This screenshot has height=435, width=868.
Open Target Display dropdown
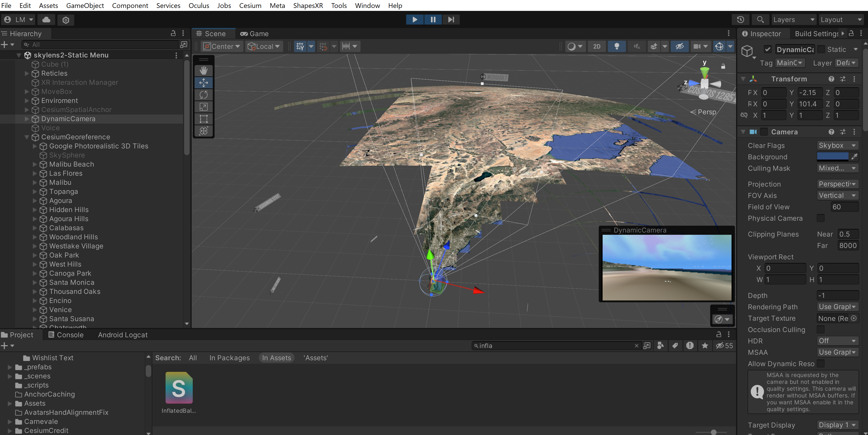(x=838, y=425)
